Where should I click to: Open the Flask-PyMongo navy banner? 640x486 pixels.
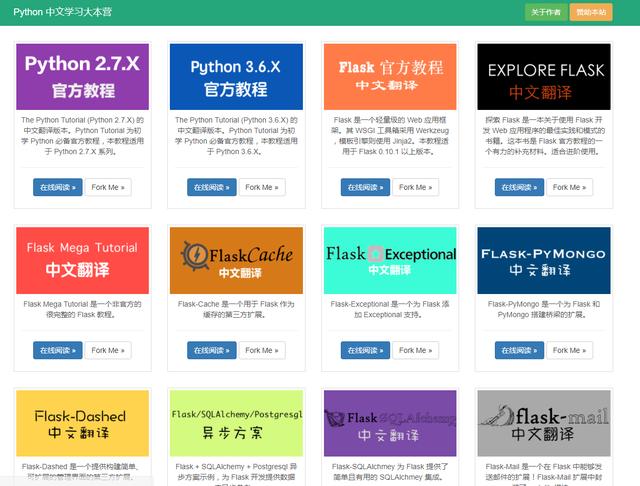[x=544, y=260]
